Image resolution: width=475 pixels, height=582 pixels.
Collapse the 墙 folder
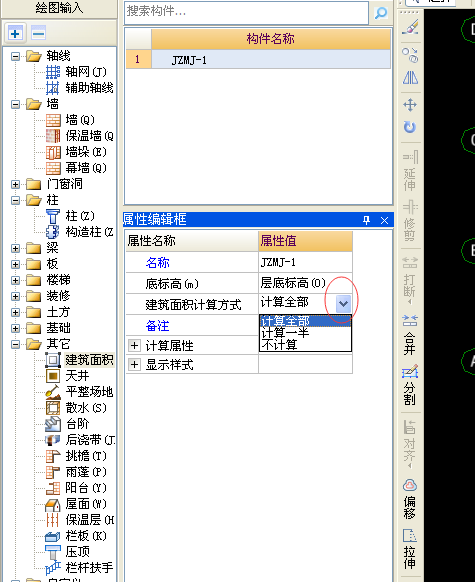(15, 104)
